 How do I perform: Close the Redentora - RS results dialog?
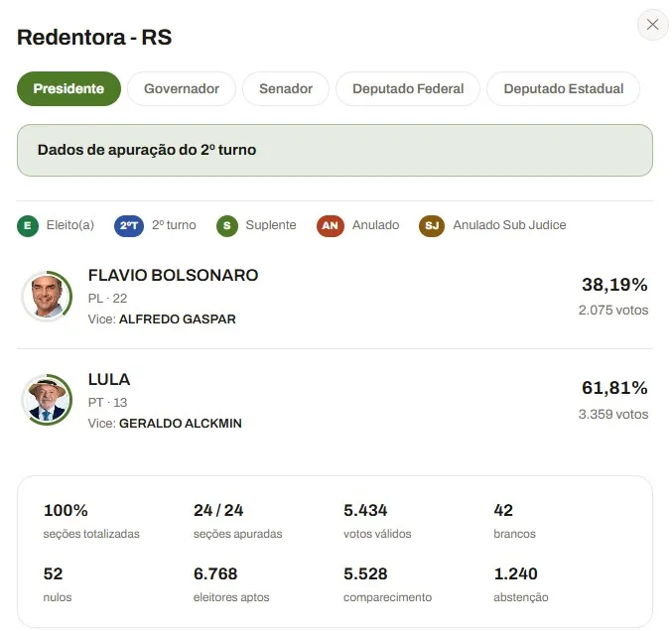click(x=652, y=25)
